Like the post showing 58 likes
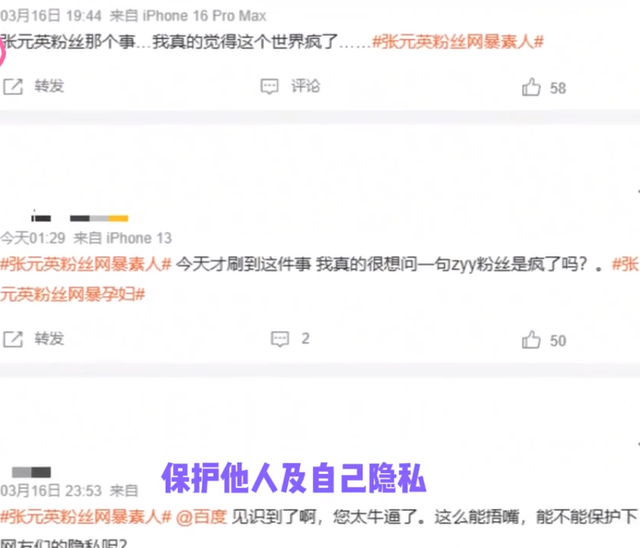This screenshot has width=640, height=548. [x=531, y=87]
